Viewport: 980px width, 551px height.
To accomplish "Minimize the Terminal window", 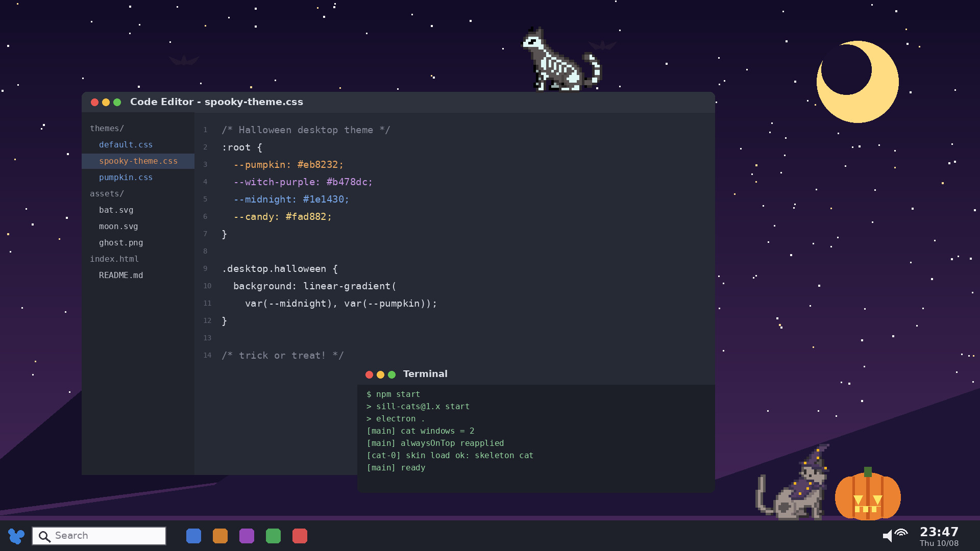I will click(x=380, y=374).
